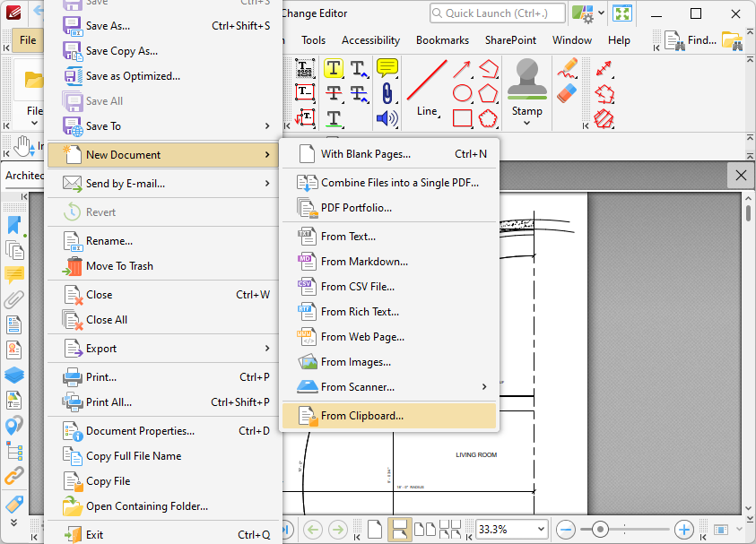The width and height of the screenshot is (756, 544).
Task: Expand the From Scanner submenu
Action: (389, 386)
